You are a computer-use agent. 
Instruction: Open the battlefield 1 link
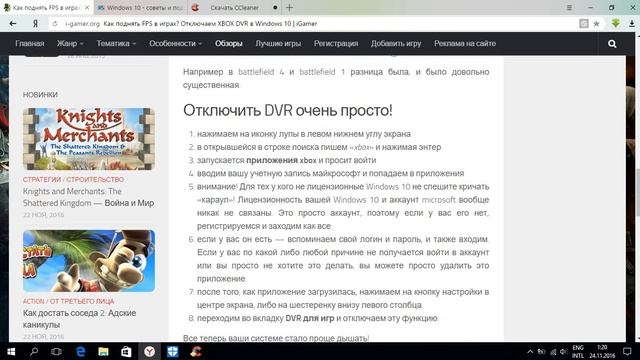click(x=322, y=72)
